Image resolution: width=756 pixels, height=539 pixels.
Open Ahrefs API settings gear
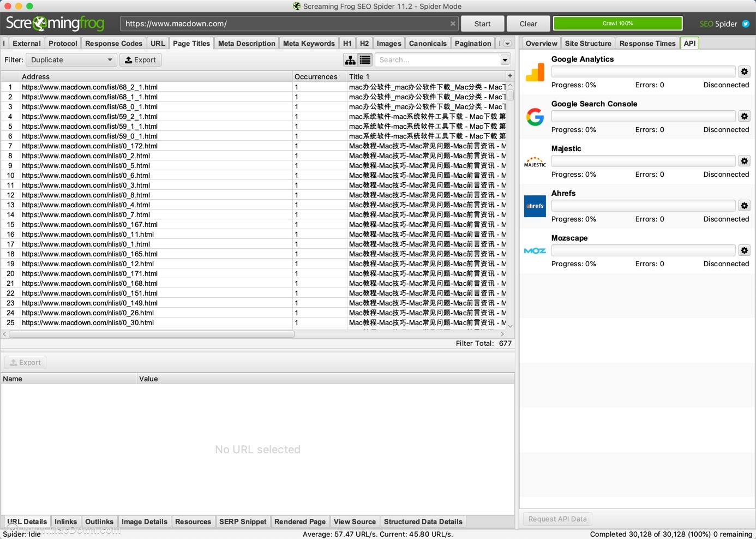click(744, 206)
